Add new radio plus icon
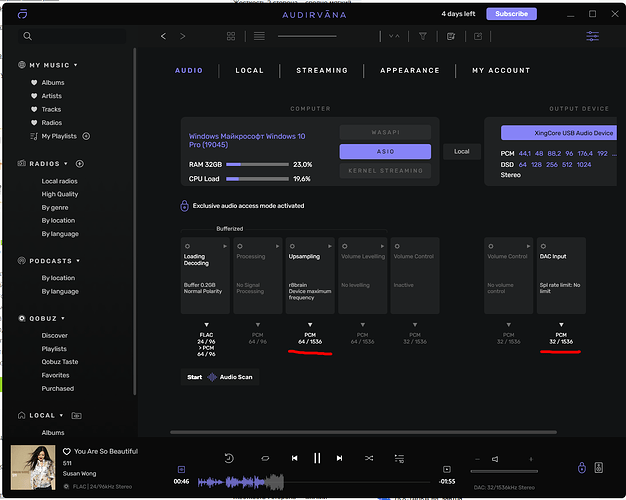The height and width of the screenshot is (500, 626). point(79,164)
